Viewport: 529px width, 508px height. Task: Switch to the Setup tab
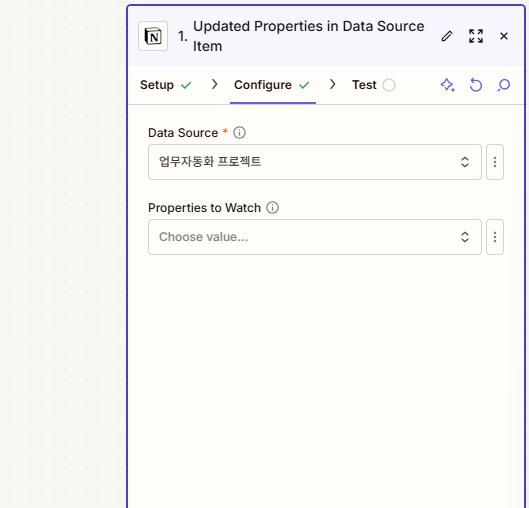pos(166,85)
